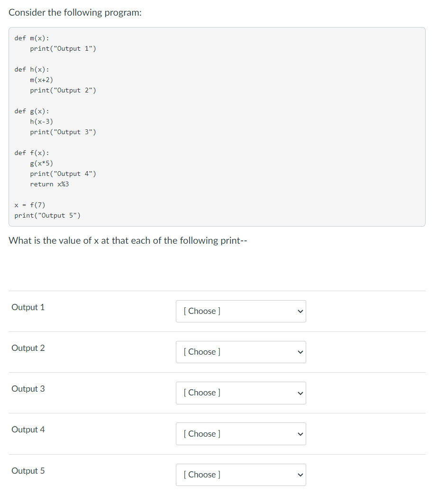The height and width of the screenshot is (504, 437).
Task: Open the Output 1 Choose dropdown
Action: click(241, 311)
